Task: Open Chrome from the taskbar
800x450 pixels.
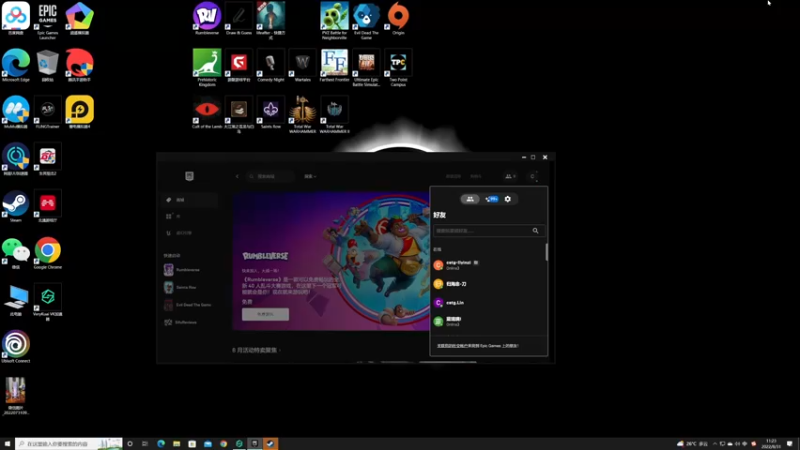Action: pyautogui.click(x=223, y=444)
